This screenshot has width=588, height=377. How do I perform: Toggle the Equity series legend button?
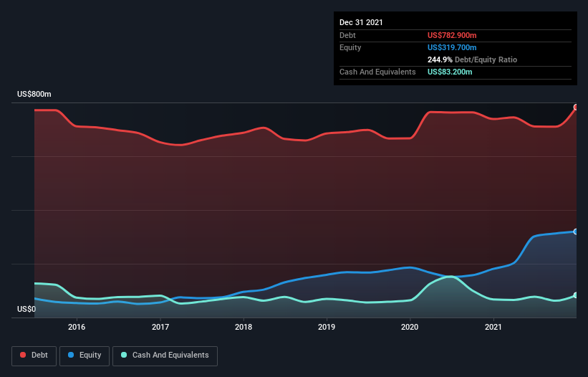[85, 355]
